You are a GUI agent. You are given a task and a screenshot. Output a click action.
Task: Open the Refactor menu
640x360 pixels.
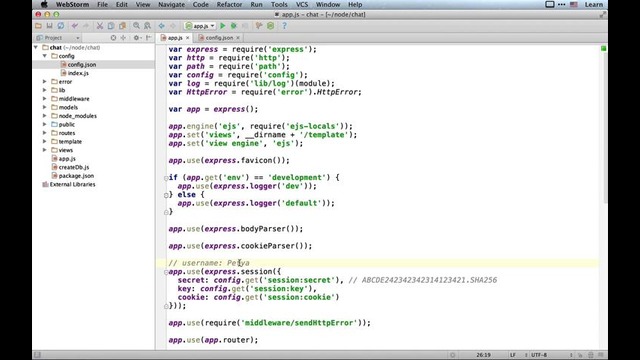click(x=229, y=4)
